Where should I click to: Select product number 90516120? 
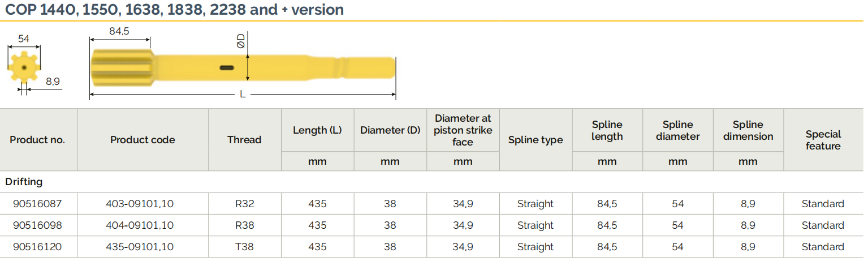pos(37,247)
